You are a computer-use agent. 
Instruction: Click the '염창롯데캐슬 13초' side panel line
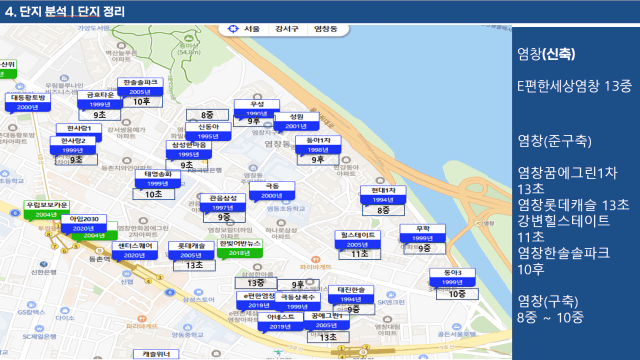573,204
